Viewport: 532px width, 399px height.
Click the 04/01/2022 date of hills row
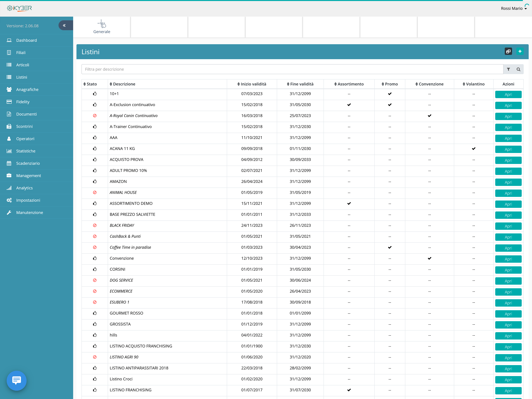[252, 335]
